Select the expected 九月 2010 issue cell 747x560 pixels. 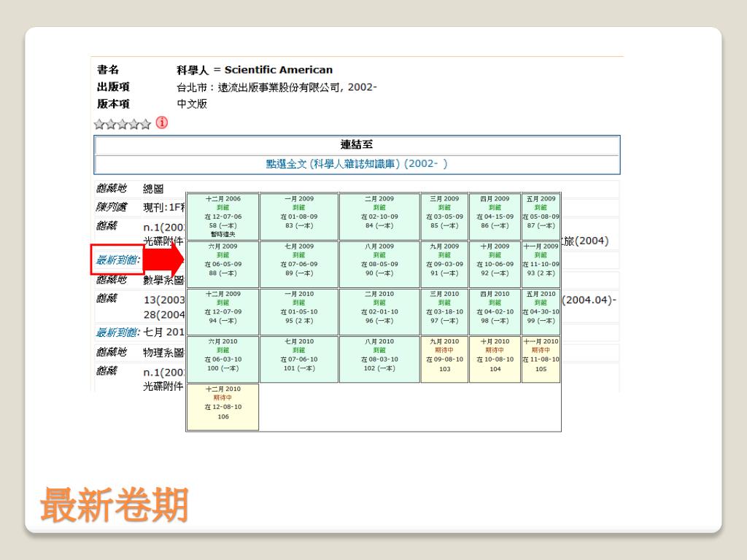click(x=444, y=359)
